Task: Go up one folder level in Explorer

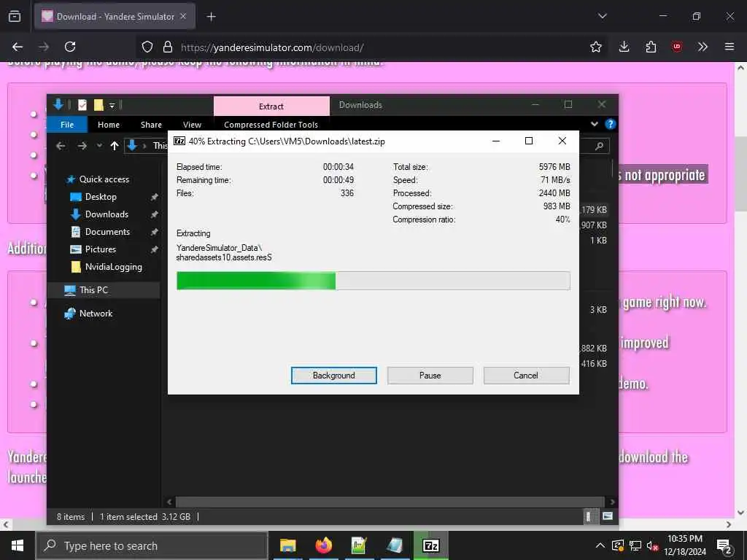Action: tap(115, 146)
